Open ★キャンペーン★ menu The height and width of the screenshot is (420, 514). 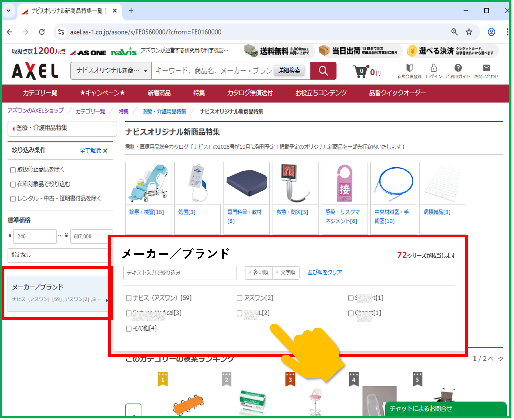pos(102,93)
